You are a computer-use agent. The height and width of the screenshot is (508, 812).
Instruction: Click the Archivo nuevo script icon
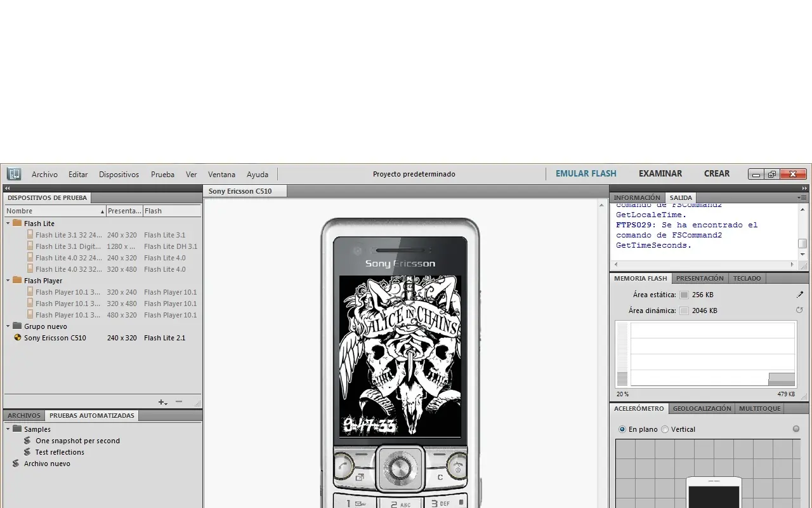click(16, 464)
